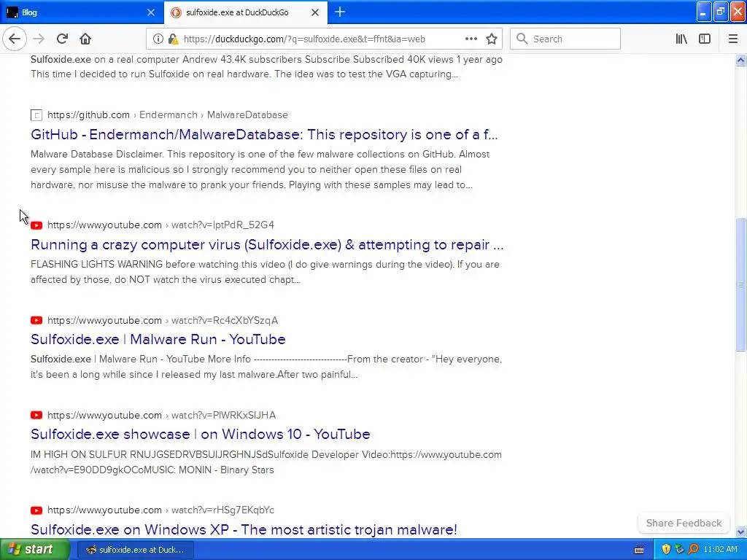This screenshot has height=560, width=747.
Task: Toggle the sidebar view
Action: pos(705,39)
